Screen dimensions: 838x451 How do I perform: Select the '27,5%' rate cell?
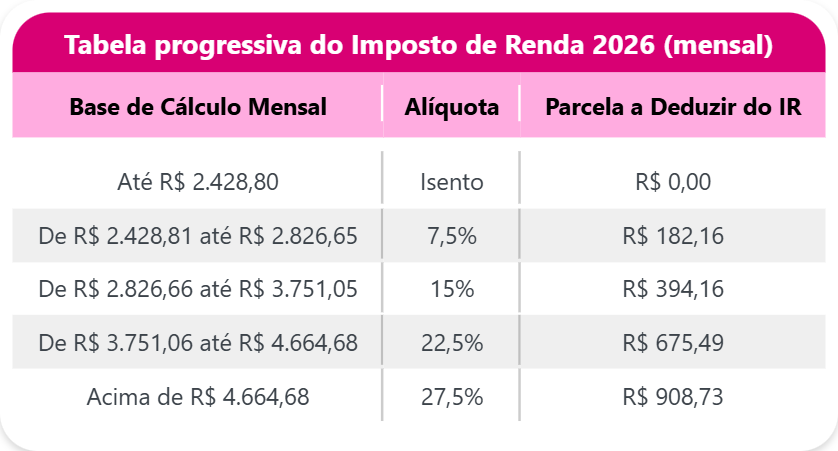tap(451, 396)
